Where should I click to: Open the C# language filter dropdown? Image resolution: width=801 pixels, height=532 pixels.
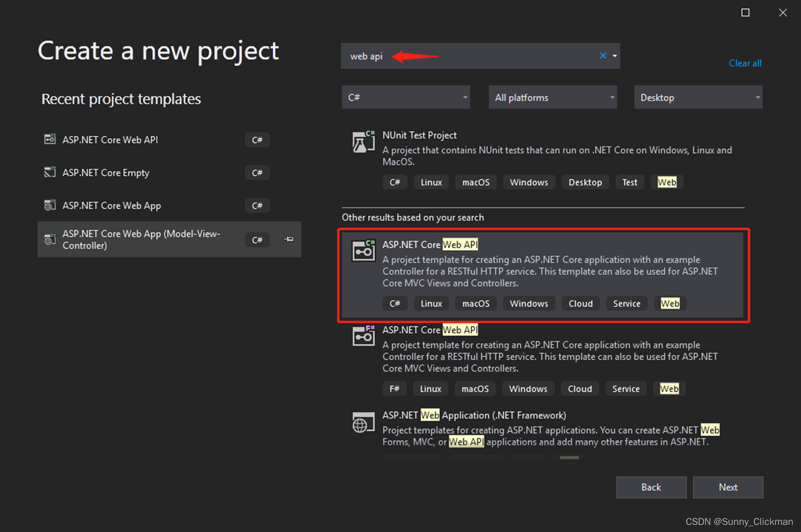[x=406, y=97]
